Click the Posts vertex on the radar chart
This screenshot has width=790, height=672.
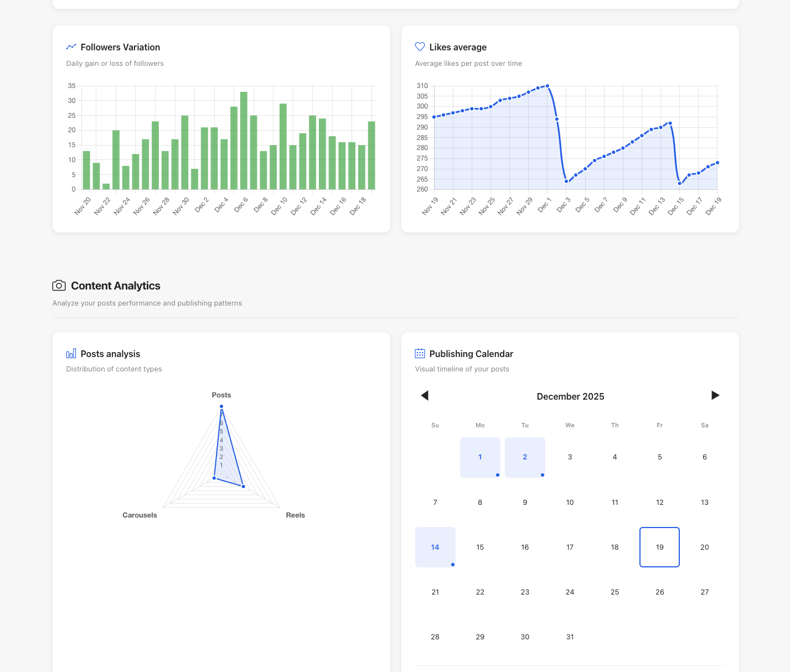(221, 406)
